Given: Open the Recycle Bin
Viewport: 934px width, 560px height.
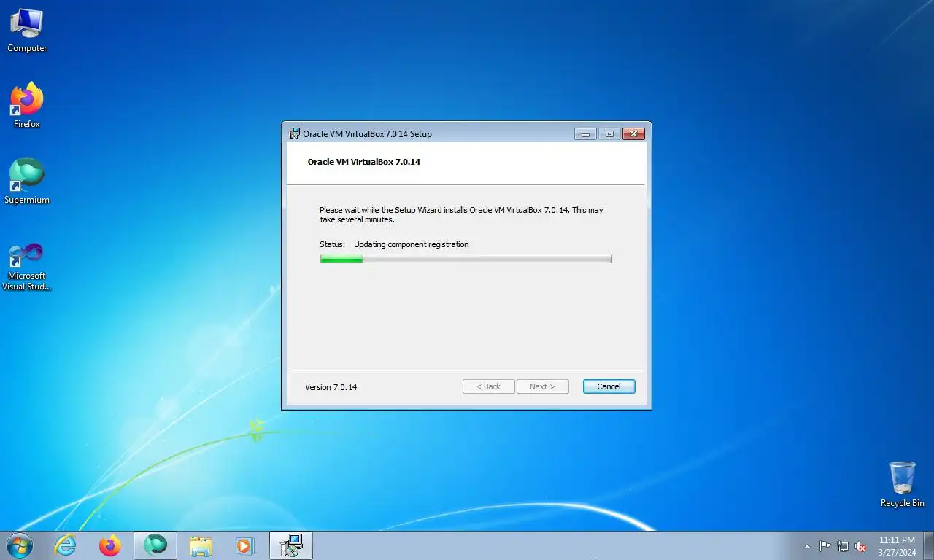Looking at the screenshot, I should click(x=902, y=485).
